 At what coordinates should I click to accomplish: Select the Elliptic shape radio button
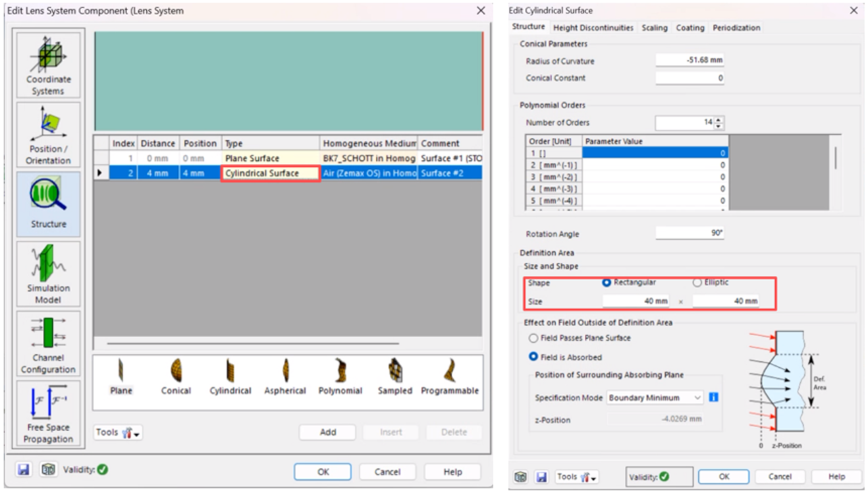[x=698, y=283]
